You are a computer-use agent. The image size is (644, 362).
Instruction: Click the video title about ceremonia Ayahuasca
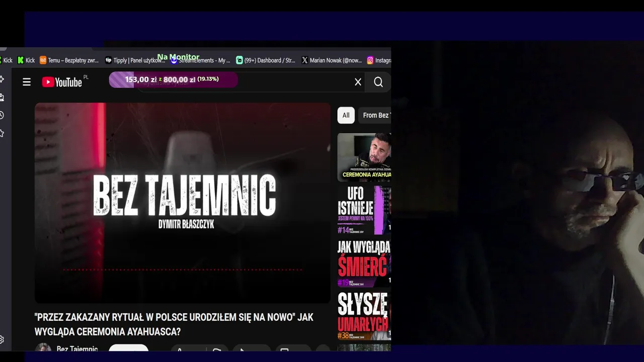(x=174, y=324)
